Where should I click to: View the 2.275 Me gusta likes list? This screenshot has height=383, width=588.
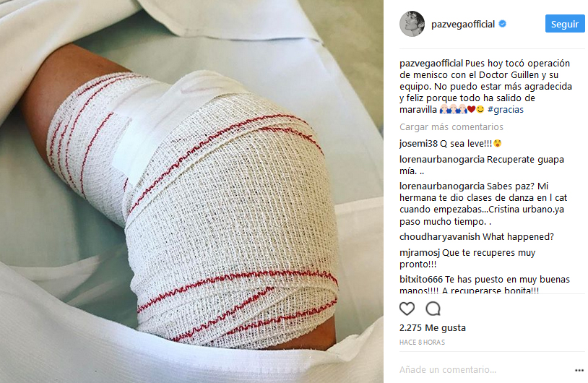433,328
